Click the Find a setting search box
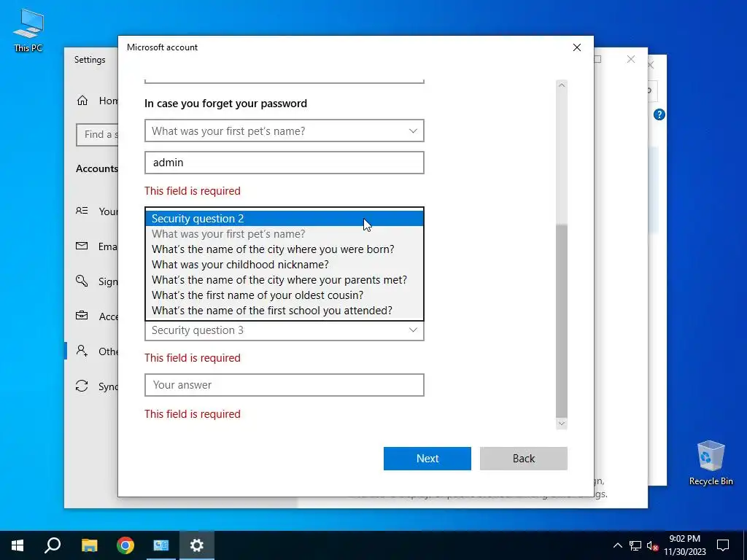This screenshot has height=560, width=747. [98, 135]
